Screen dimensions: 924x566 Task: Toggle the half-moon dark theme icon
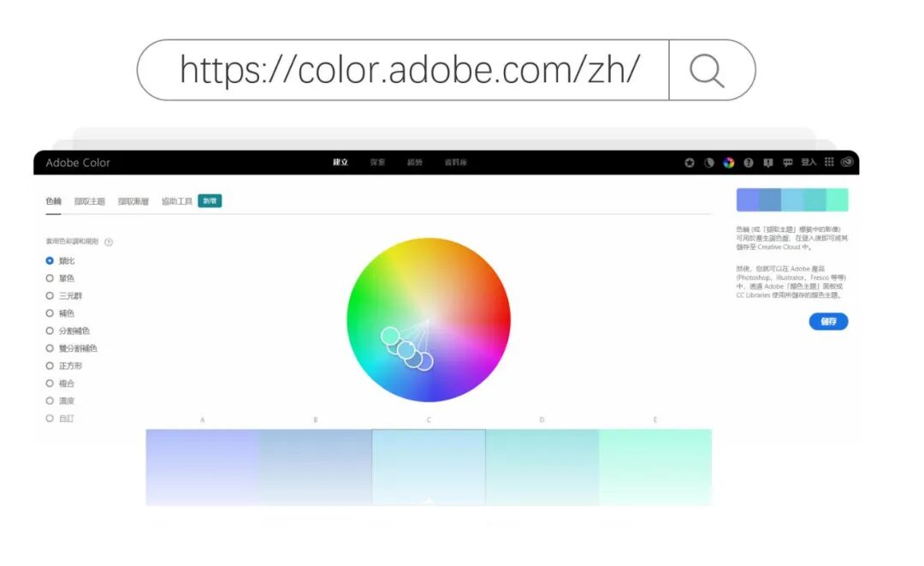coord(709,163)
